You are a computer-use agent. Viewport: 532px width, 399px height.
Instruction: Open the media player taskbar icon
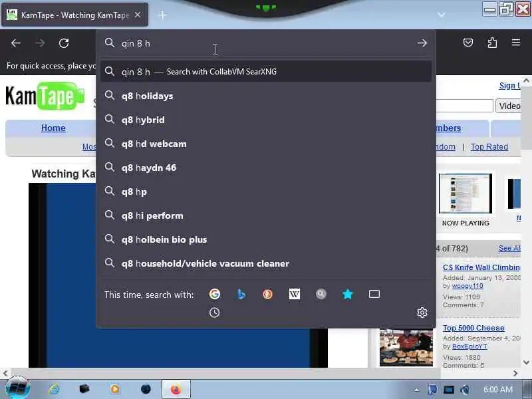click(115, 389)
